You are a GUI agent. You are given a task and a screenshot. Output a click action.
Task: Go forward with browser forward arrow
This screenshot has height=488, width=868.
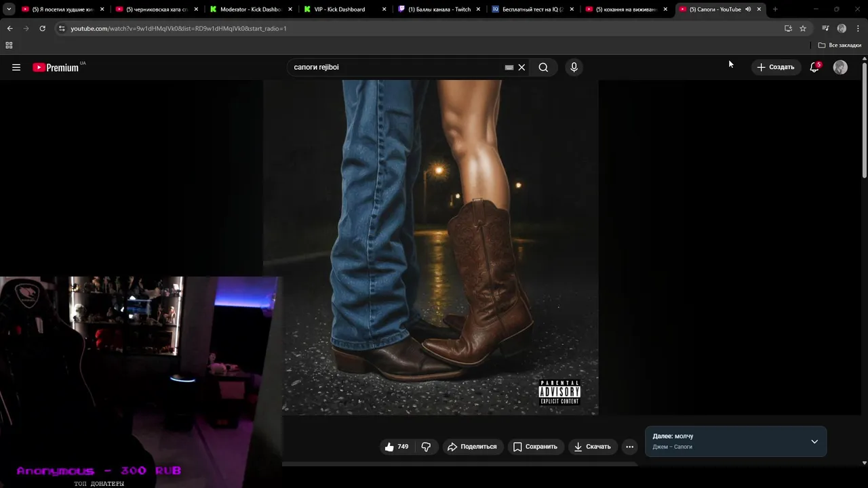26,28
